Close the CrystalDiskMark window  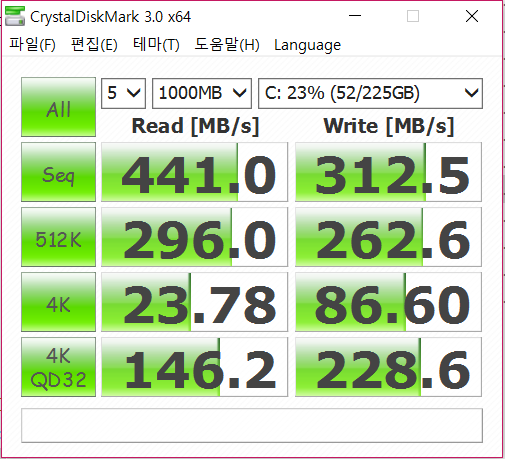[472, 16]
